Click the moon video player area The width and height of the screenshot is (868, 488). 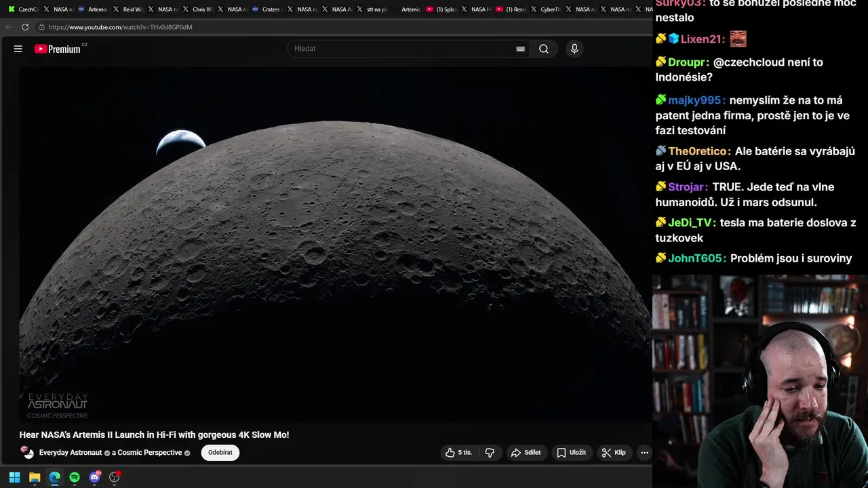pos(335,244)
